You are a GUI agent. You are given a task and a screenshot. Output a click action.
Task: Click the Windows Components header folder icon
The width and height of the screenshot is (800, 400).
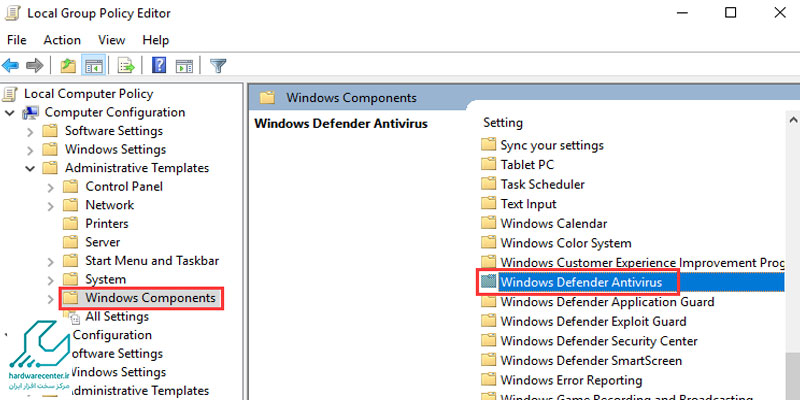pos(267,97)
